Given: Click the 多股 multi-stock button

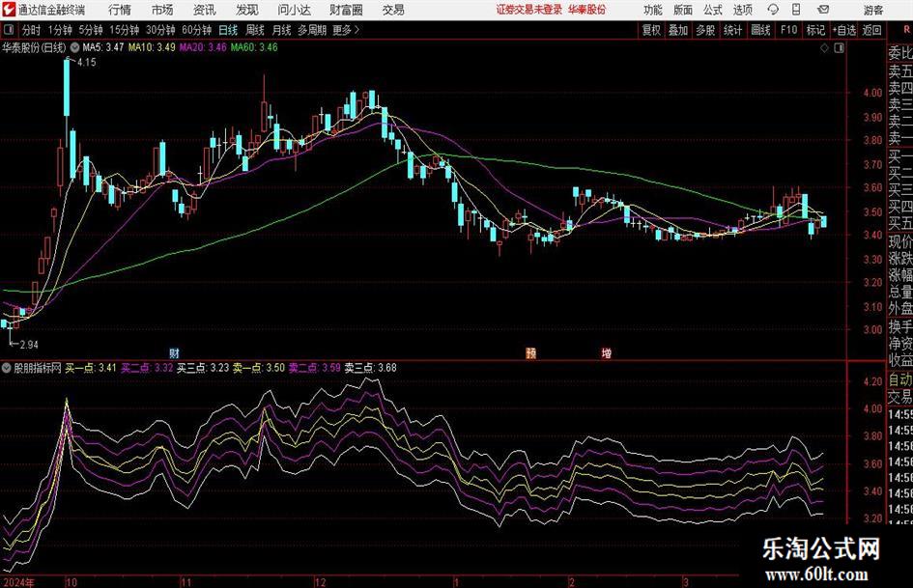Looking at the screenshot, I should pyautogui.click(x=705, y=30).
